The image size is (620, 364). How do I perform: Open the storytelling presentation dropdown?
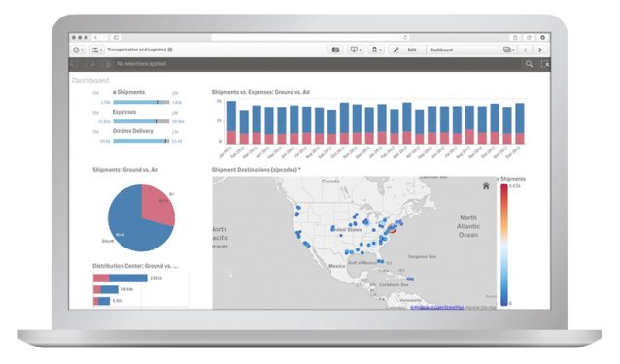356,50
